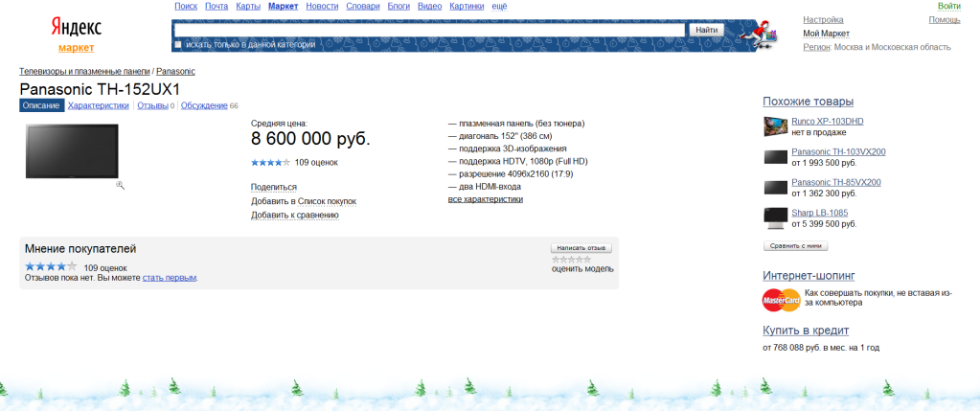The height and width of the screenshot is (411, 980).
Task: Click the Sharp LB-1085 thumbnail icon
Action: click(775, 217)
